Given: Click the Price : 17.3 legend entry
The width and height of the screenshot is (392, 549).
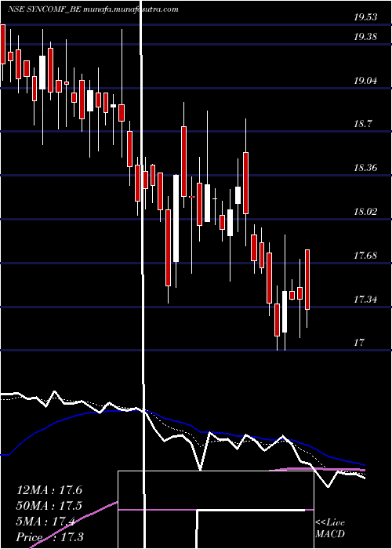Looking at the screenshot, I should (49, 537).
